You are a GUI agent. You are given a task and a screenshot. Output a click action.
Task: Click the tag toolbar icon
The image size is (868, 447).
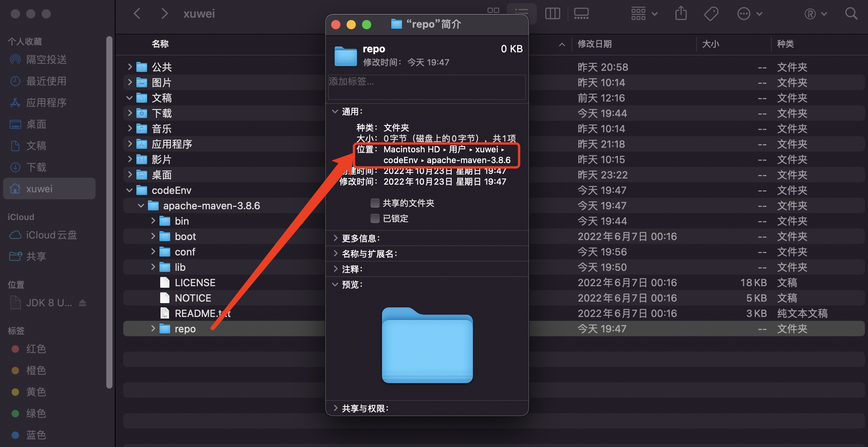point(711,14)
